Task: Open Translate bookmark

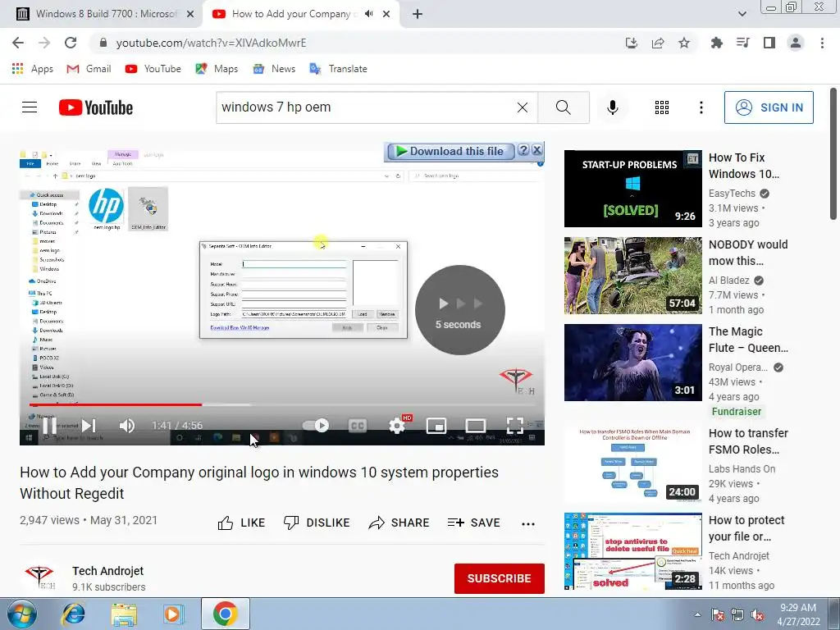Action: (x=338, y=69)
